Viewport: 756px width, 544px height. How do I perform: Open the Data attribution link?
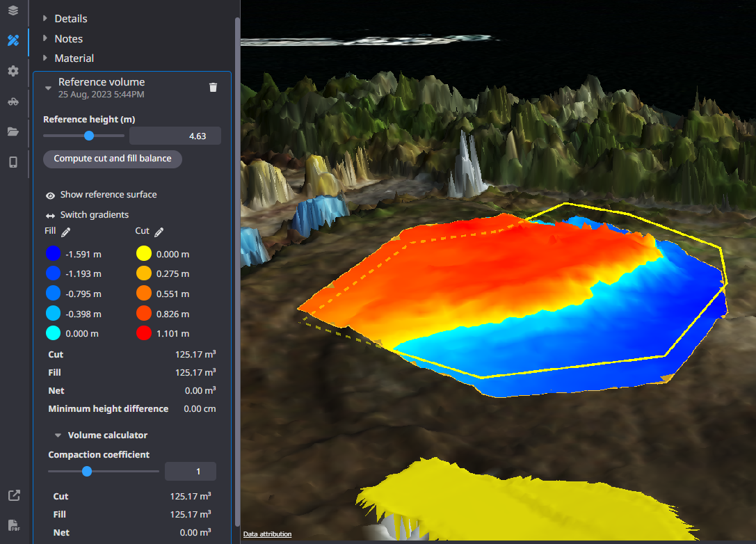267,534
